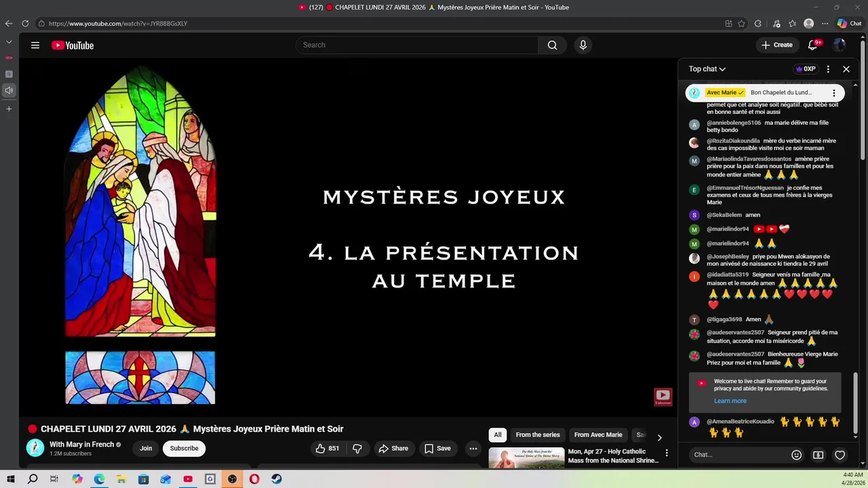Open the browser favorites list icon
The height and width of the screenshot is (488, 868).
click(793, 24)
